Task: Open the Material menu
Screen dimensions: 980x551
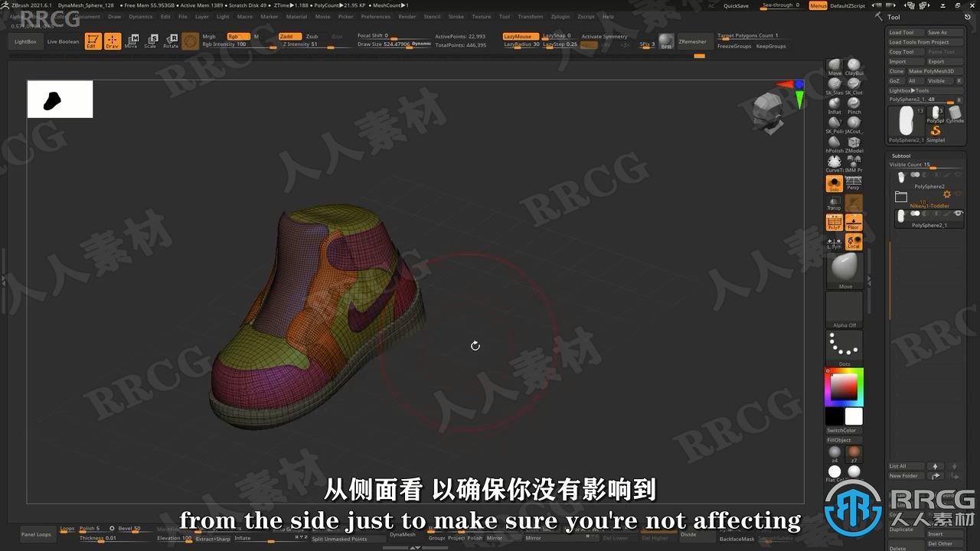Action: 296,16
